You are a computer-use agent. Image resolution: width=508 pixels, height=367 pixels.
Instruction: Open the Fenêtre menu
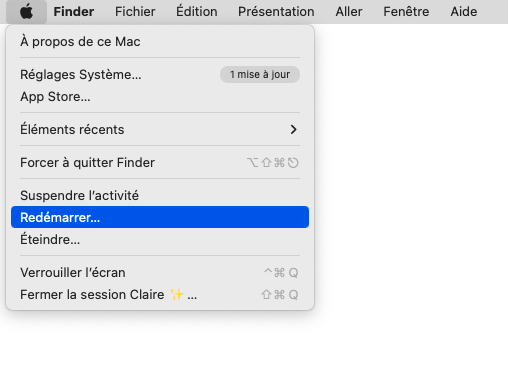[x=406, y=12]
